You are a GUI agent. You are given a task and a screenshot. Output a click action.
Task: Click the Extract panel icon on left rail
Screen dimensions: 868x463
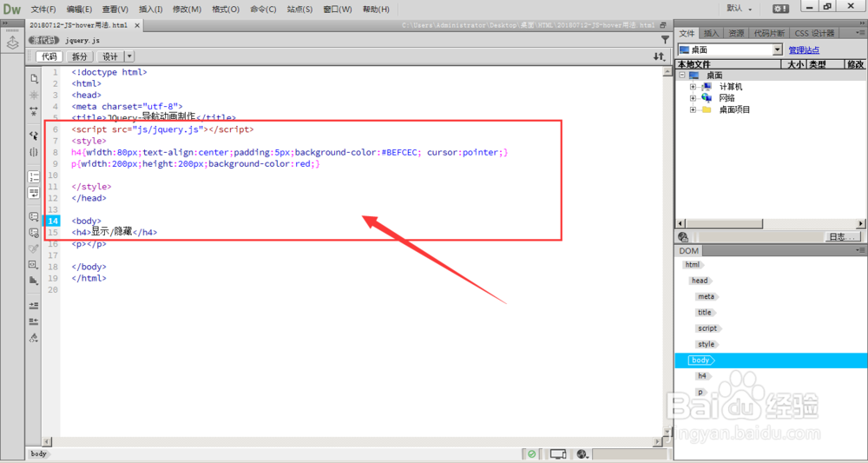point(12,42)
